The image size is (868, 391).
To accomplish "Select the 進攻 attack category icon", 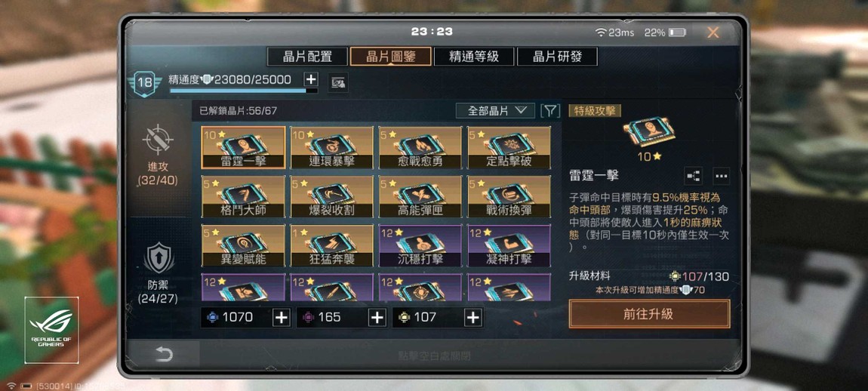I will pyautogui.click(x=159, y=138).
